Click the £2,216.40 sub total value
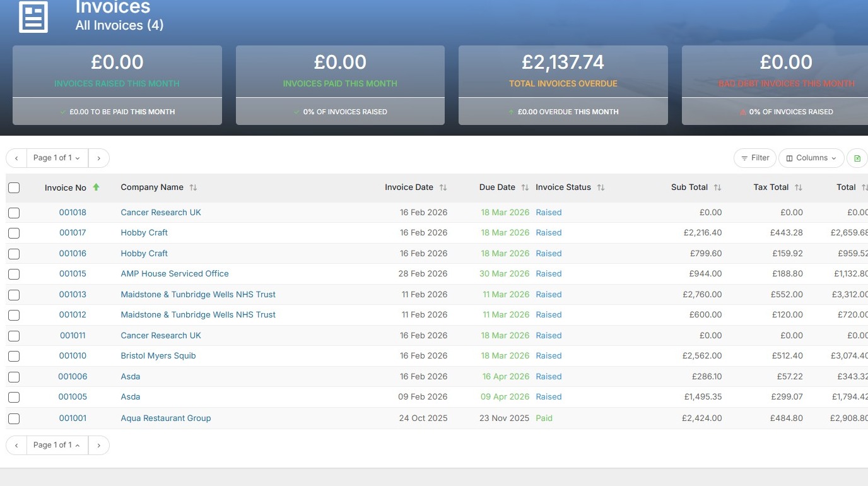The height and width of the screenshot is (486, 868). point(703,233)
